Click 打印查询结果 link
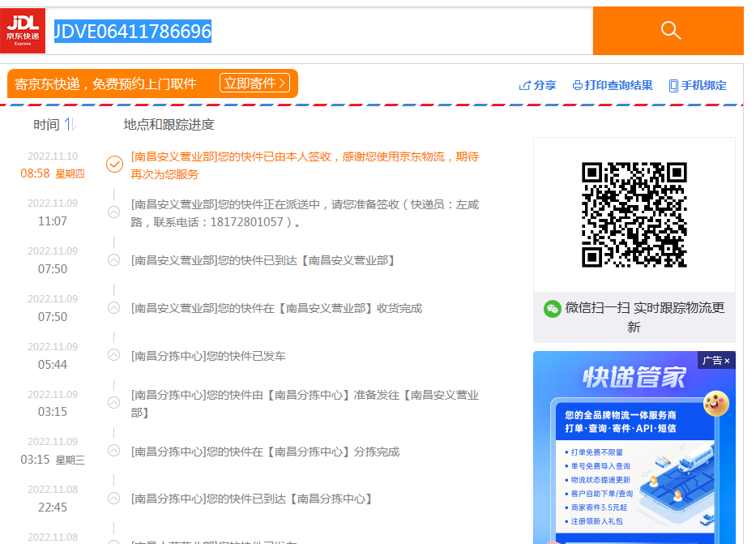The image size is (756, 544). click(x=613, y=85)
